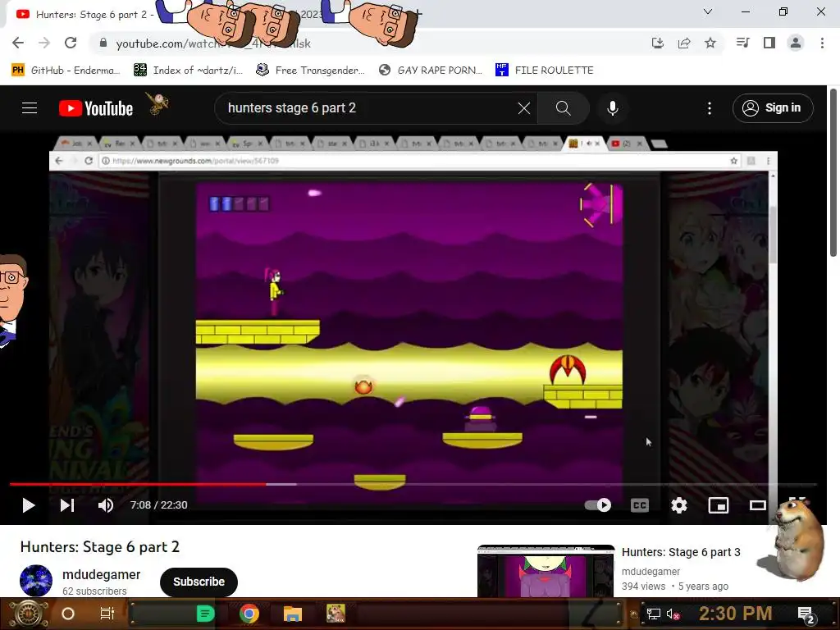The image size is (840, 630).
Task: Play the video
Action: 28,505
